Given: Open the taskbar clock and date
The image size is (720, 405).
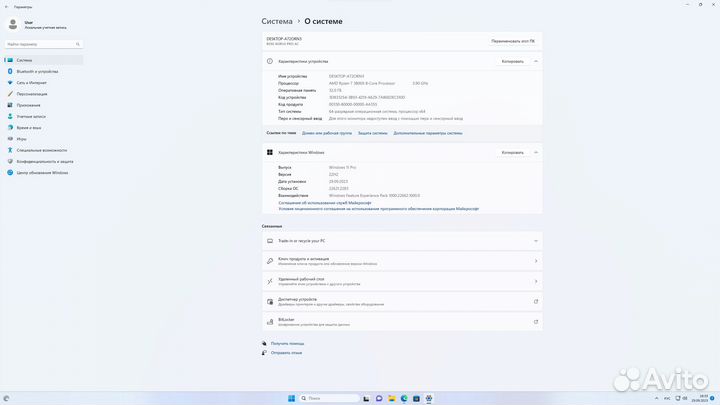Looking at the screenshot, I should tap(702, 399).
